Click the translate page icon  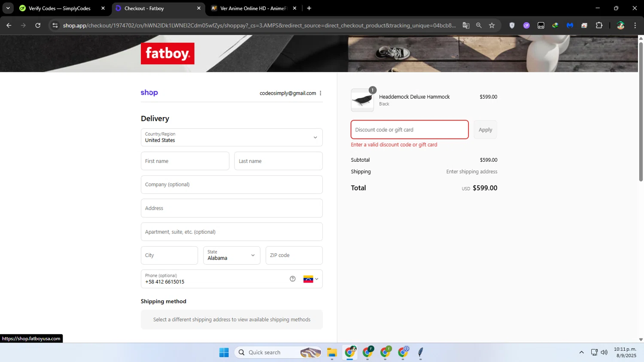pos(466,25)
